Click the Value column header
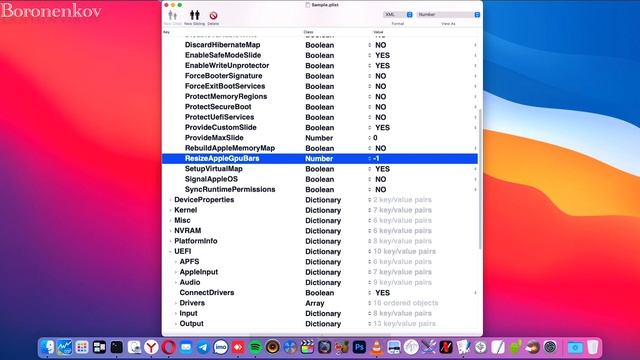640x360 pixels. (x=378, y=32)
